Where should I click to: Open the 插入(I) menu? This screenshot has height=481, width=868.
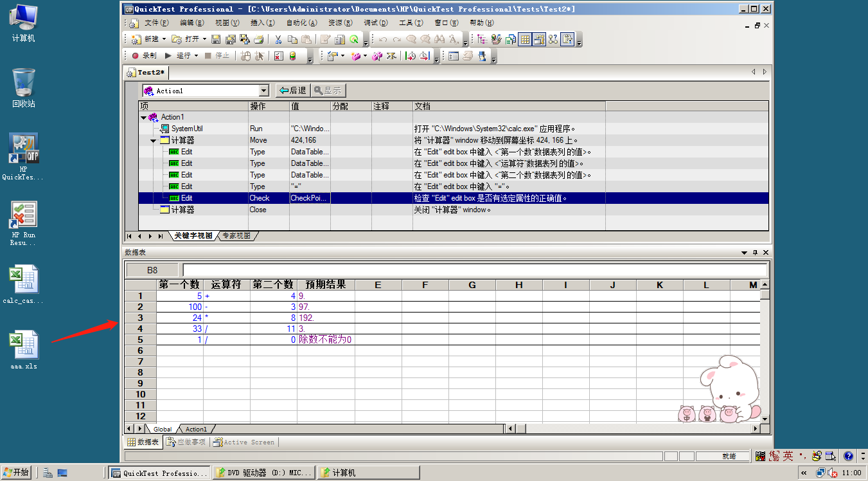click(262, 23)
